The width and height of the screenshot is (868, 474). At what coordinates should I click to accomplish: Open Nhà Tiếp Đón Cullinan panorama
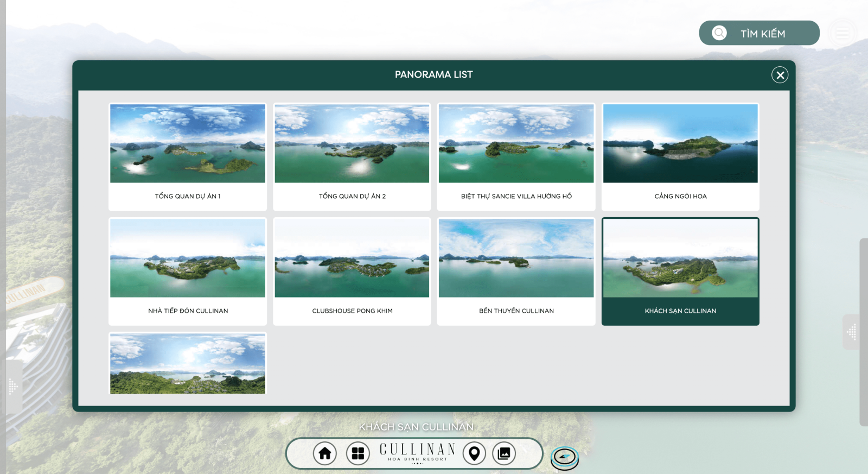pyautogui.click(x=188, y=271)
